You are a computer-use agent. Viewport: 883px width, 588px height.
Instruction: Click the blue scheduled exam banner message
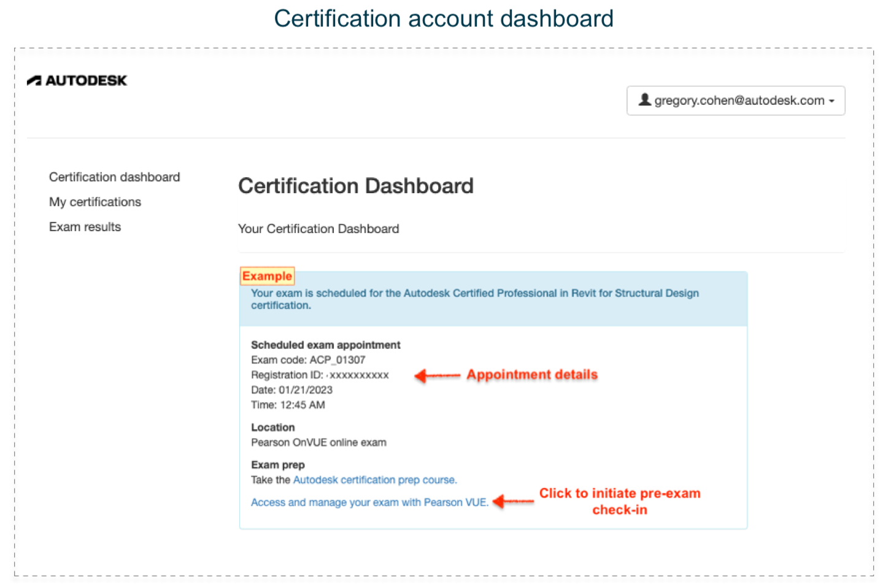pyautogui.click(x=474, y=299)
